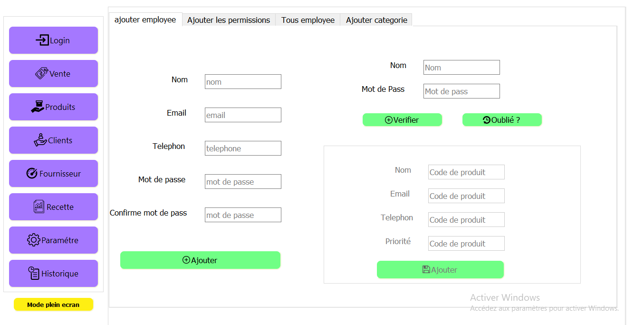This screenshot has width=644, height=325.
Task: Activate Mode plein ecran
Action: [53, 304]
